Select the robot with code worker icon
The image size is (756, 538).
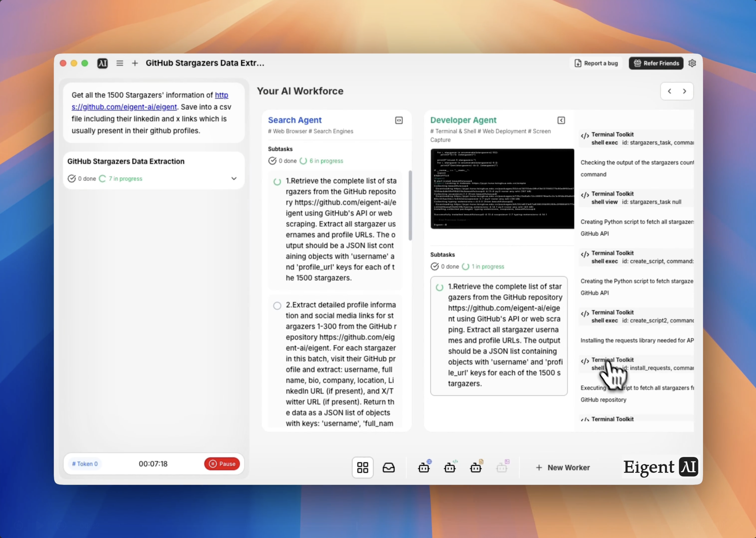tap(450, 466)
